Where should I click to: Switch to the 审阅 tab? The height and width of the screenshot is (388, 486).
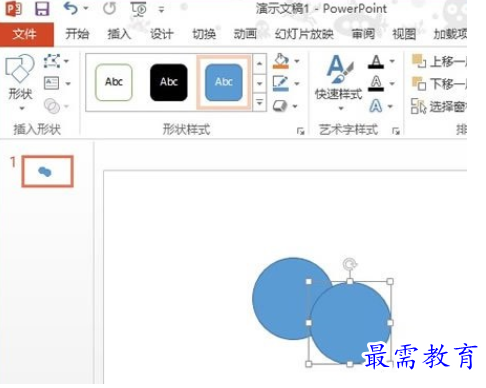tap(363, 34)
